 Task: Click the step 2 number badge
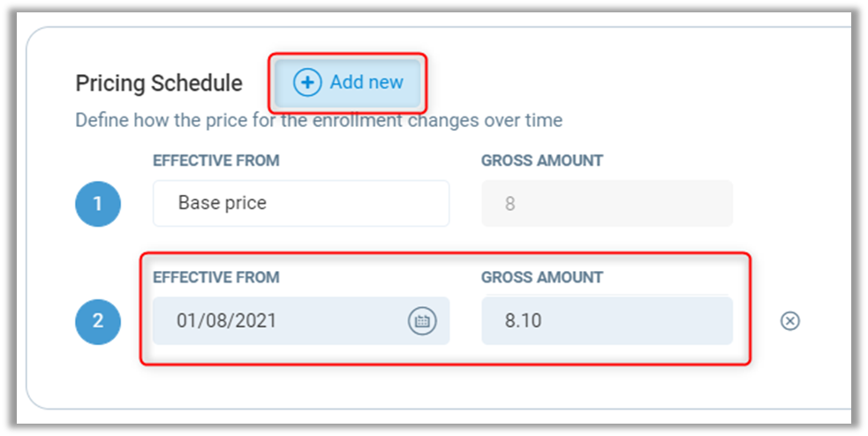[98, 321]
